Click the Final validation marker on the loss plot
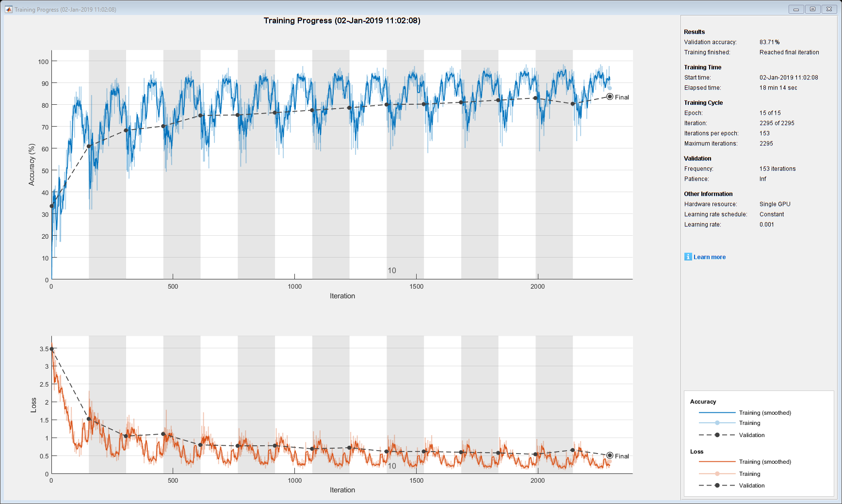Viewport: 842px width, 504px height. (610, 455)
